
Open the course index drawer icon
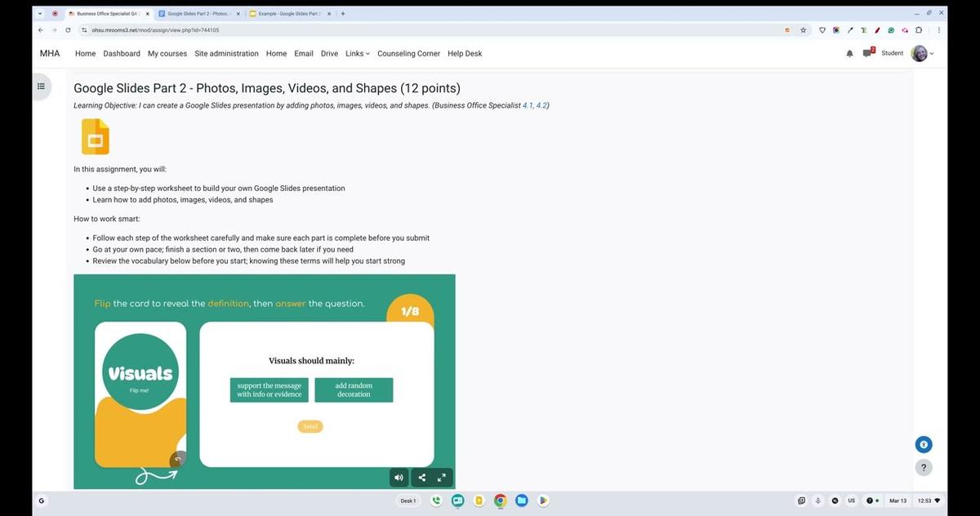[x=41, y=86]
